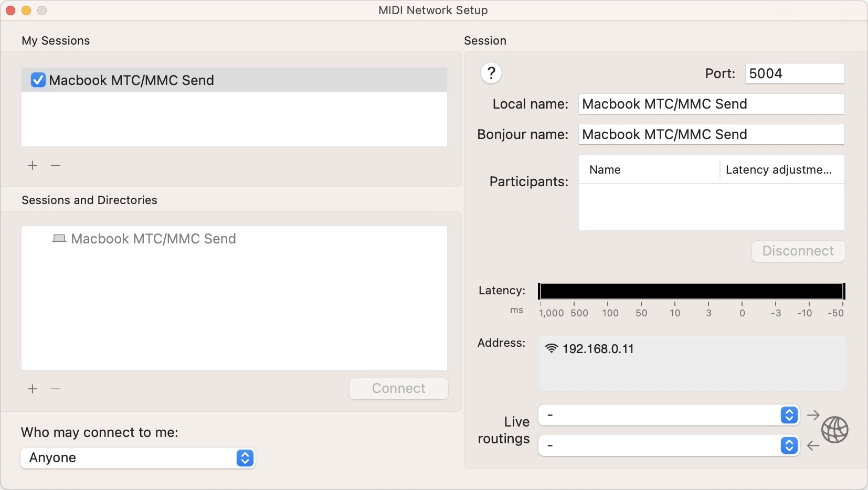The height and width of the screenshot is (490, 868).
Task: Click into the Port field showing 5004
Action: [x=795, y=73]
